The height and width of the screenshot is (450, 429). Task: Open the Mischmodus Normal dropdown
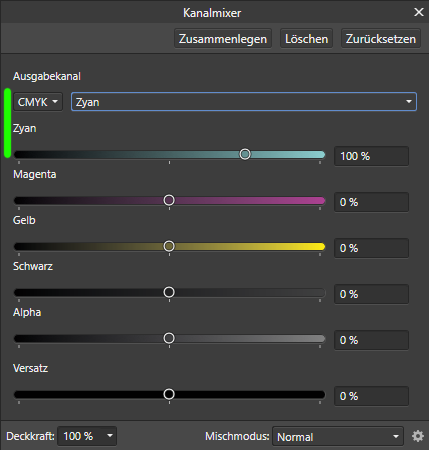(x=338, y=436)
